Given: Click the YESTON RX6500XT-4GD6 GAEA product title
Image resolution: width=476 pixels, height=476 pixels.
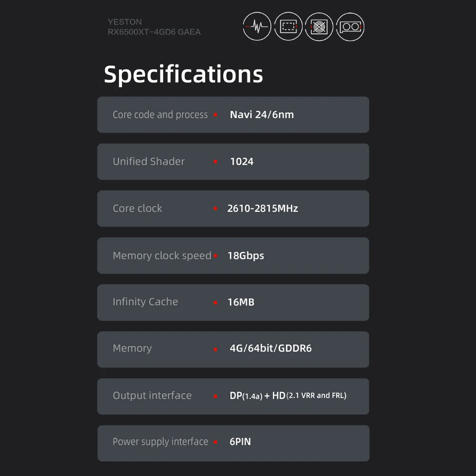Looking at the screenshot, I should (154, 27).
